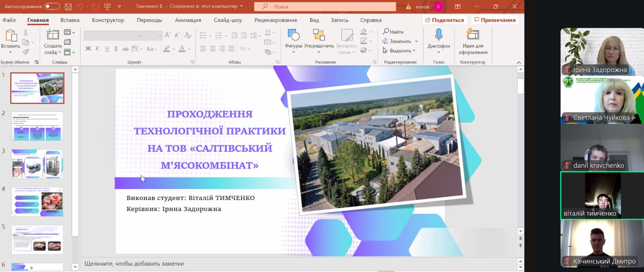
Task: Click the Save icon in the title bar
Action: (68, 6)
